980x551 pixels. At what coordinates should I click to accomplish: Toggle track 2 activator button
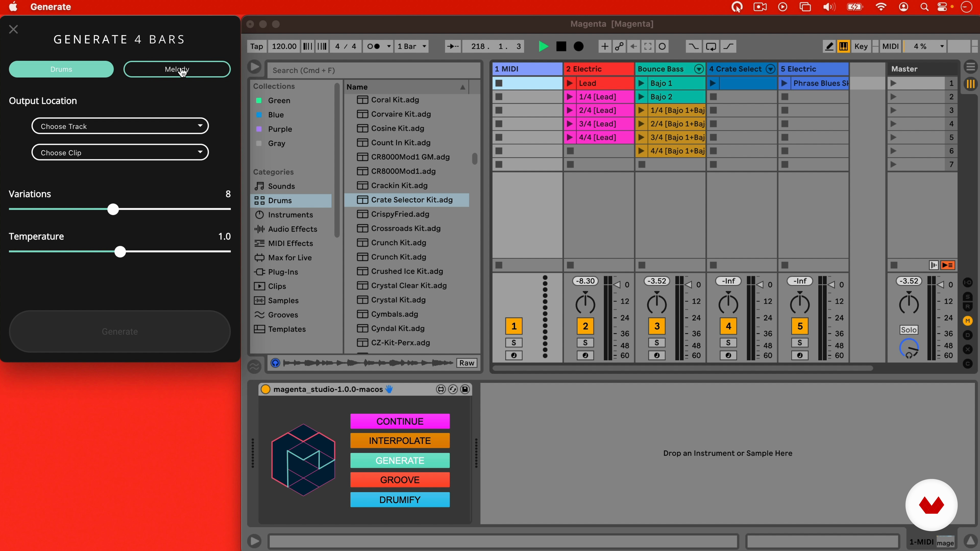[x=585, y=326]
